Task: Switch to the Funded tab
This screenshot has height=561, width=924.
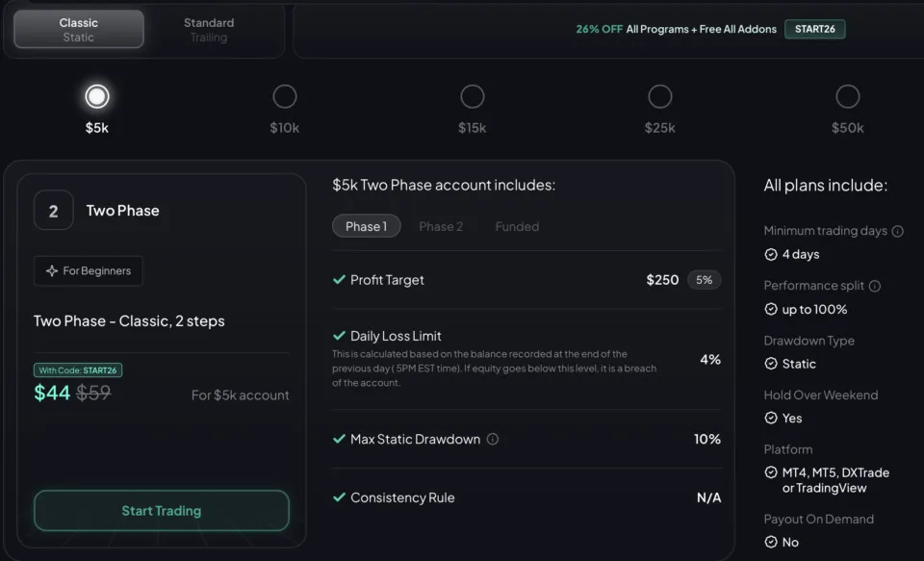Action: [516, 226]
